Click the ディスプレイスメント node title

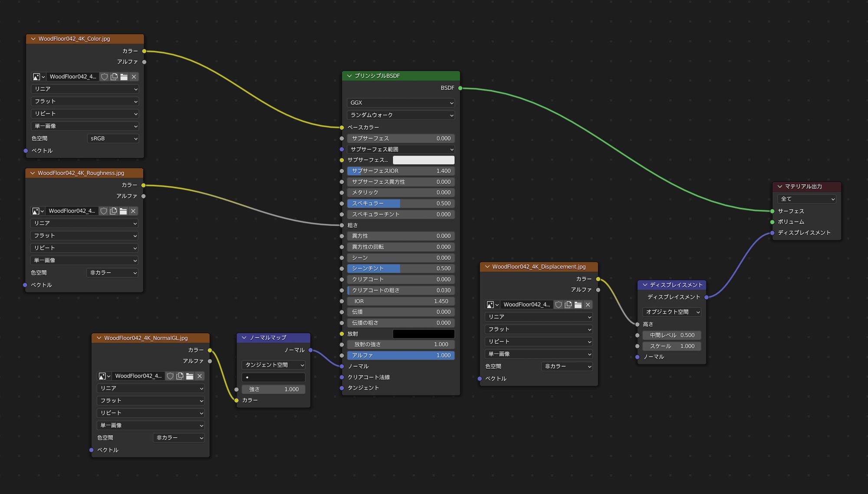click(676, 285)
